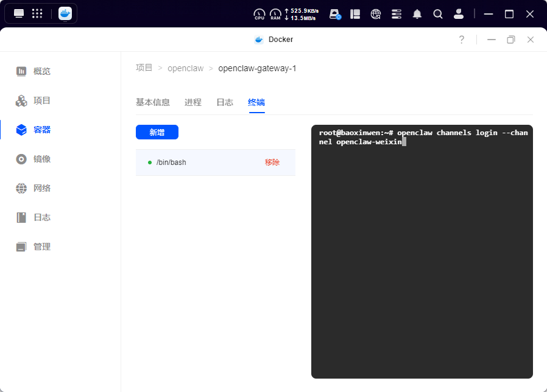
Task: Open system search with the magnifier icon
Action: pos(438,13)
